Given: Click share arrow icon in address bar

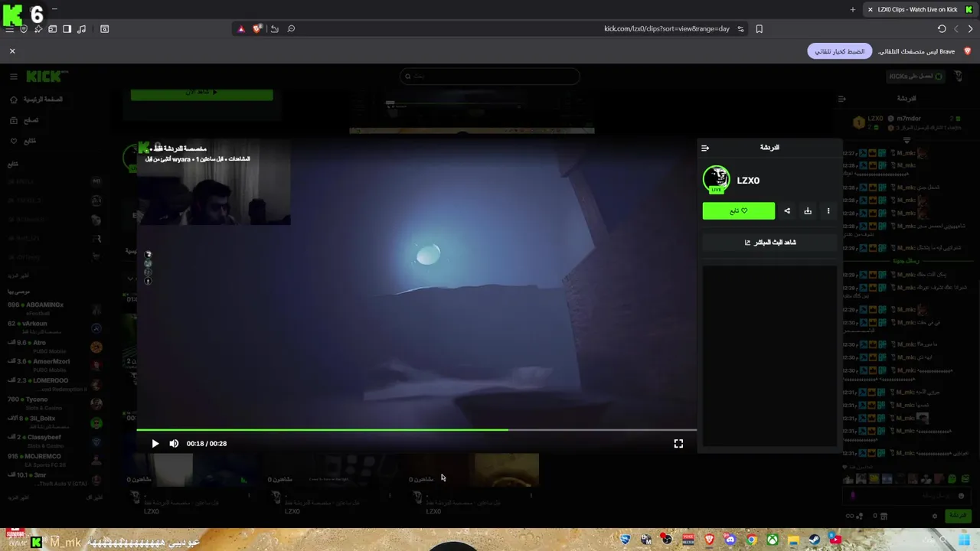Looking at the screenshot, I should pos(275,29).
